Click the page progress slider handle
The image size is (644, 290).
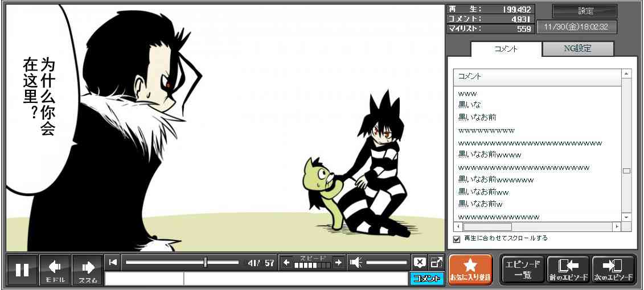[206, 263]
